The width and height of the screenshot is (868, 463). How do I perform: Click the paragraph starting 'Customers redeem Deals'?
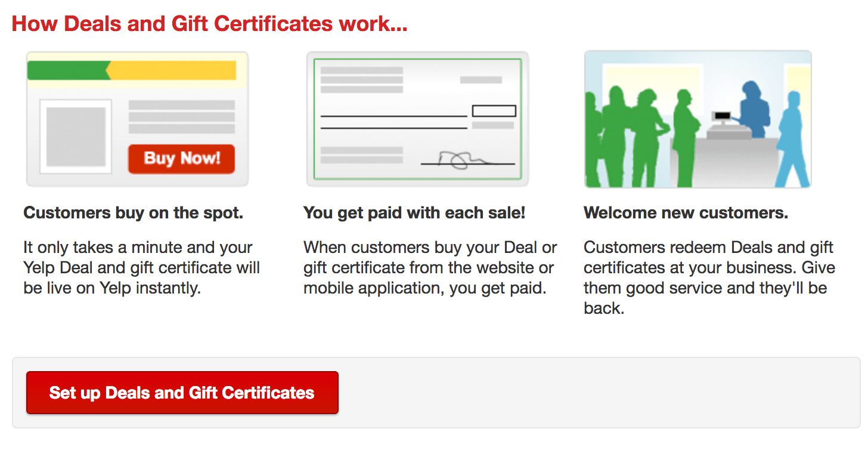(709, 278)
